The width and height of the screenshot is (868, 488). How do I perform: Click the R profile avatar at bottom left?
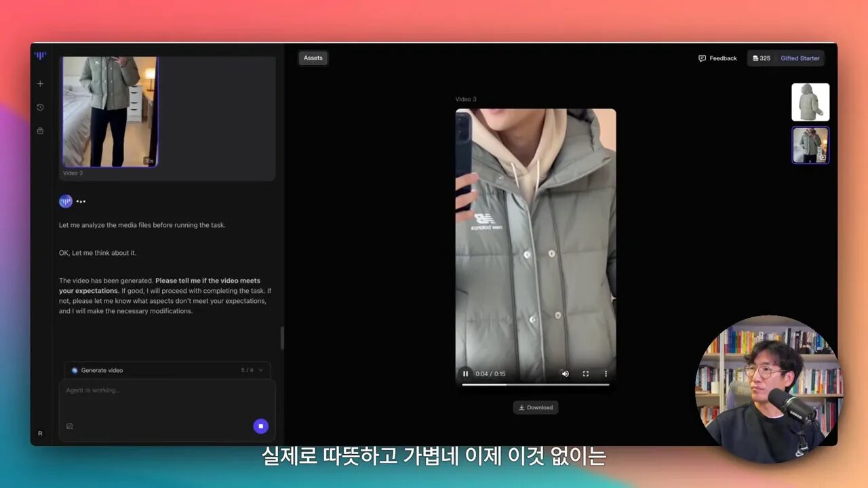point(40,433)
